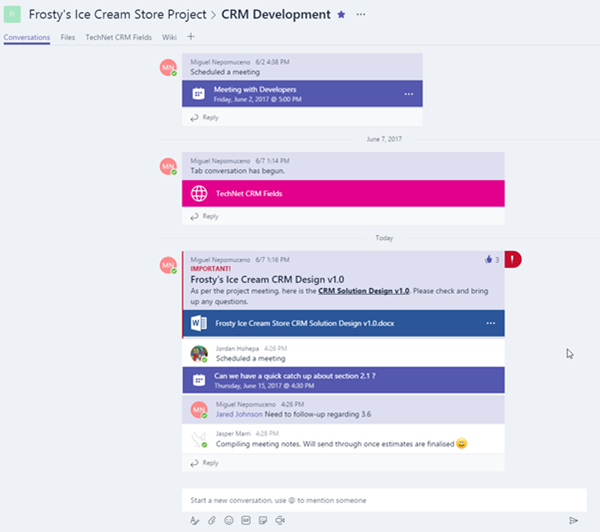The width and height of the screenshot is (600, 532).
Task: Add a new tab with the plus button
Action: pos(191,37)
